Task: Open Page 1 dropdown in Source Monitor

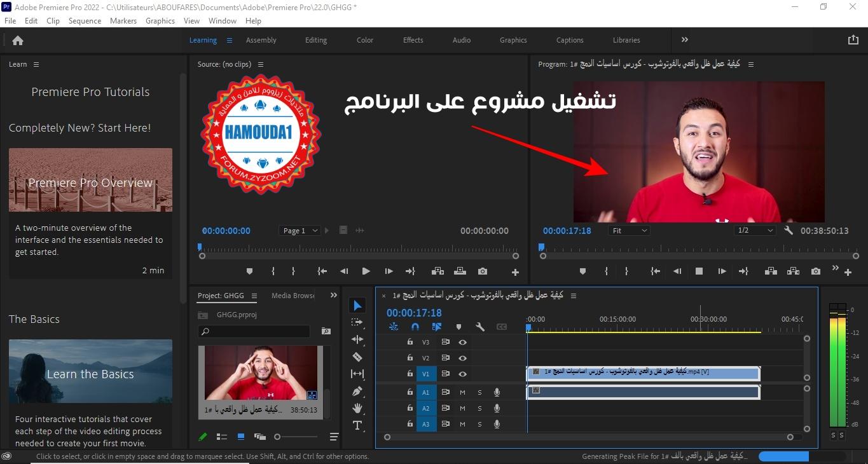Action: point(300,231)
